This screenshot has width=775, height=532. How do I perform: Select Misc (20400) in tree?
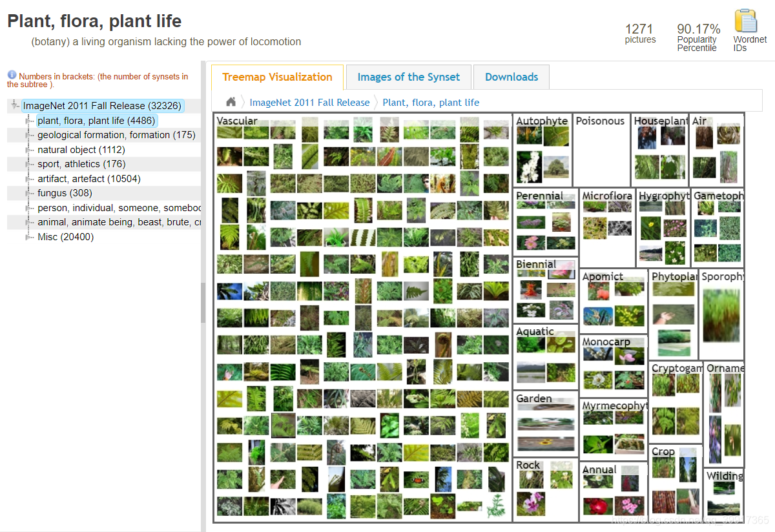coord(65,237)
